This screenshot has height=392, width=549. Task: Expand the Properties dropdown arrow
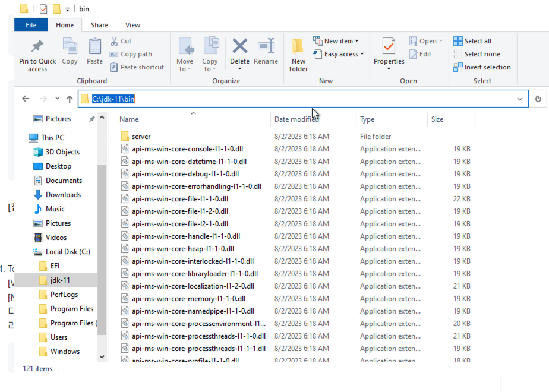coord(389,69)
